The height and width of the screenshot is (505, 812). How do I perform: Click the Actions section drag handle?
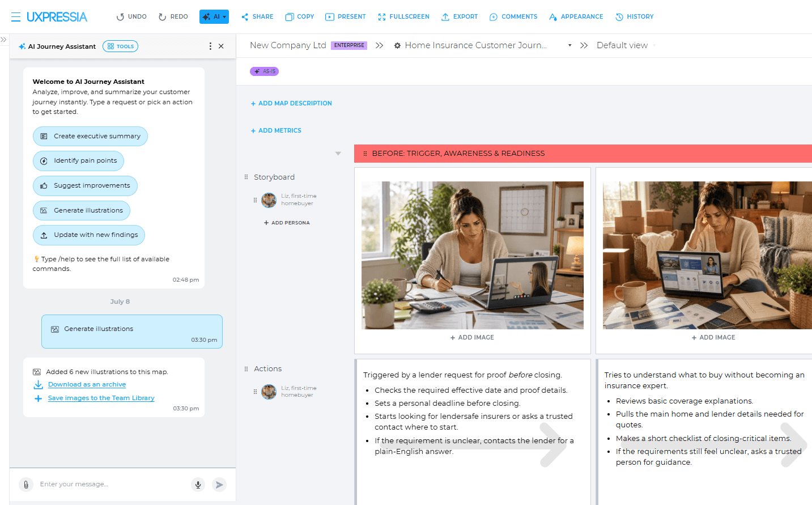246,369
